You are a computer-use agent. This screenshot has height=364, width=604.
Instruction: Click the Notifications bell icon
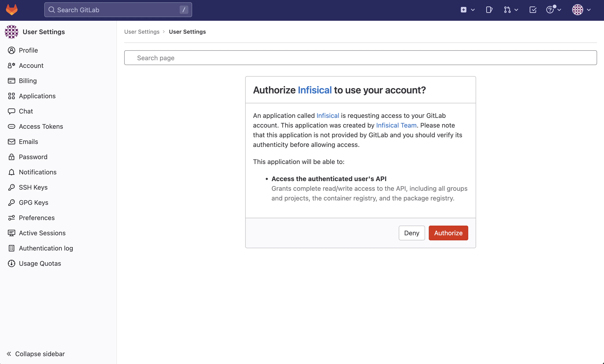12,172
